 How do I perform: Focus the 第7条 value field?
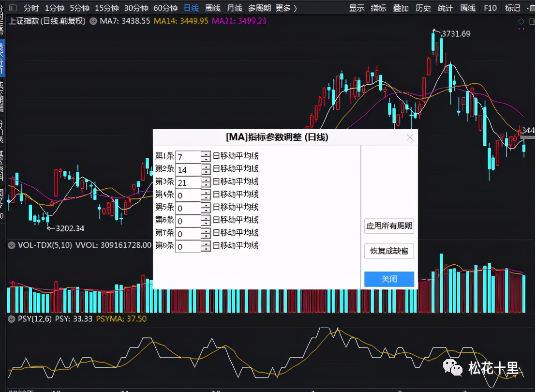[x=188, y=234]
